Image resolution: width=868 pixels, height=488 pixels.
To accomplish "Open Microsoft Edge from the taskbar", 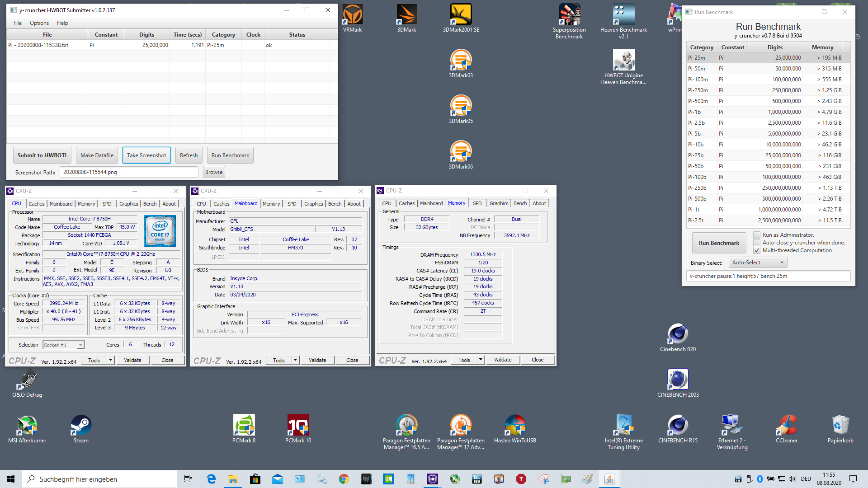I will click(x=211, y=479).
